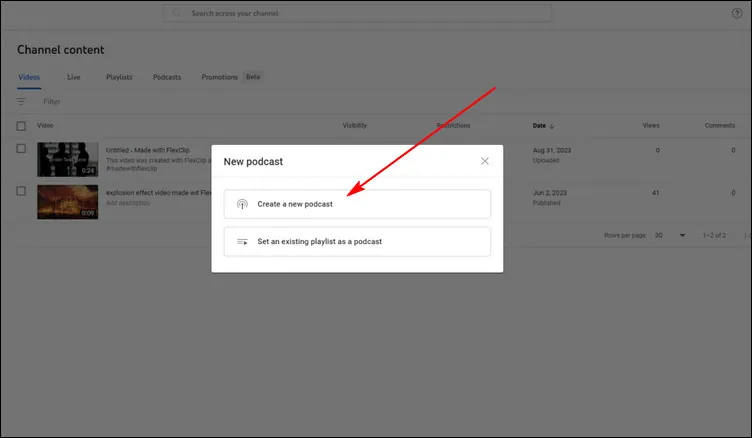
Task: Click the Visibility column header
Action: point(354,126)
